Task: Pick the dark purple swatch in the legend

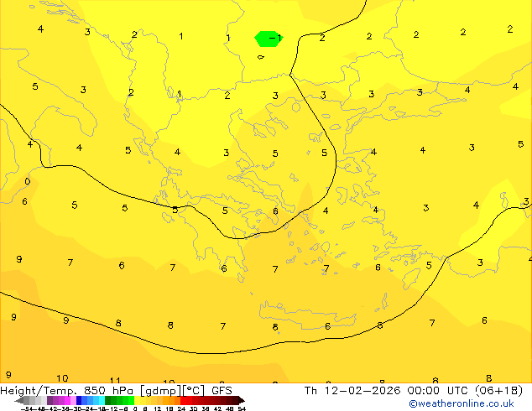Action: tap(50, 400)
